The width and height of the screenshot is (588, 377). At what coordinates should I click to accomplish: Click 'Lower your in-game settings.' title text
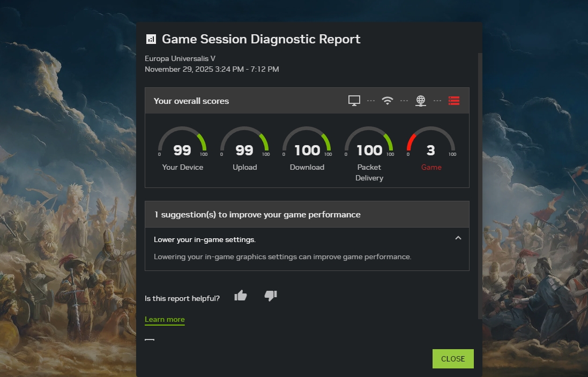tap(205, 239)
